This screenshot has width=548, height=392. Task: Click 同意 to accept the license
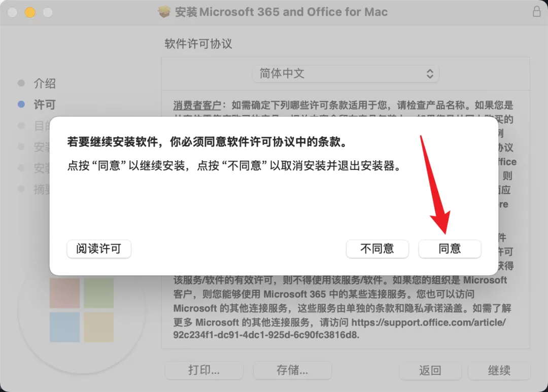click(450, 249)
